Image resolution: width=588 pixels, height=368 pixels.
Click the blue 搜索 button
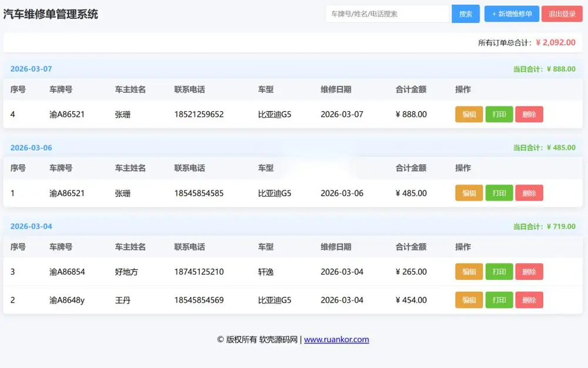(x=465, y=14)
